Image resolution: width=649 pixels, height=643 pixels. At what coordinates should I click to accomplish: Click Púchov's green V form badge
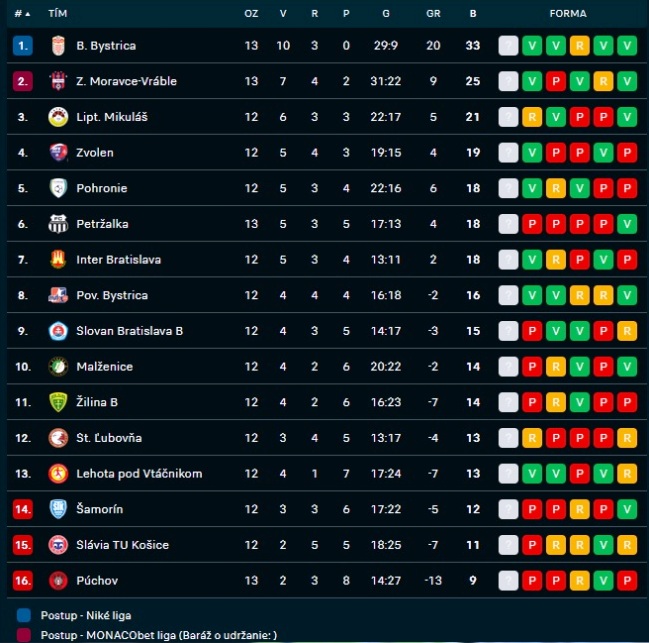pos(603,581)
